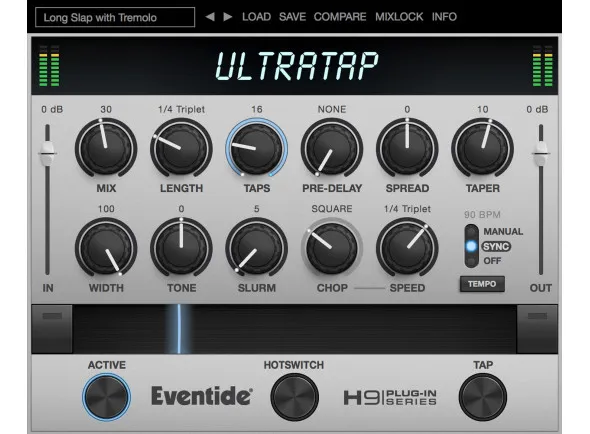Enable MIXLOCK in the top bar

(399, 17)
